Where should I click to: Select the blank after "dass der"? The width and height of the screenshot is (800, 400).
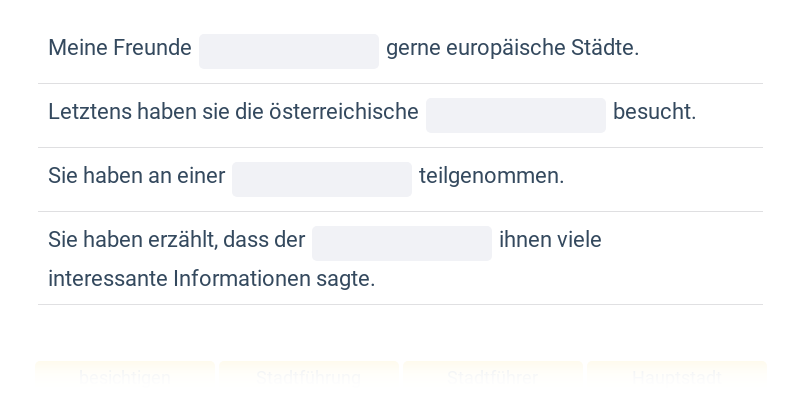click(401, 243)
